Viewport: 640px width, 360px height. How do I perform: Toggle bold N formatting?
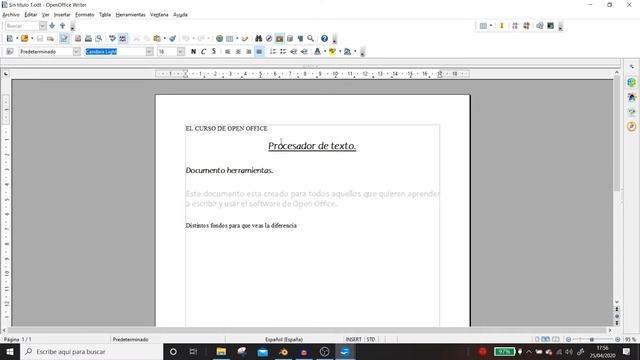click(x=193, y=51)
